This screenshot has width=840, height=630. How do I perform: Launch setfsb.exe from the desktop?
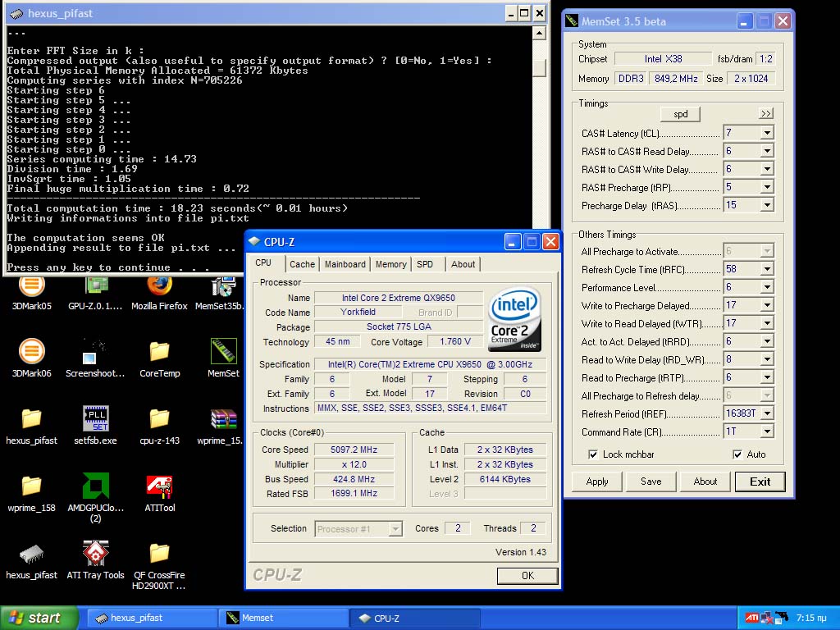tap(95, 426)
